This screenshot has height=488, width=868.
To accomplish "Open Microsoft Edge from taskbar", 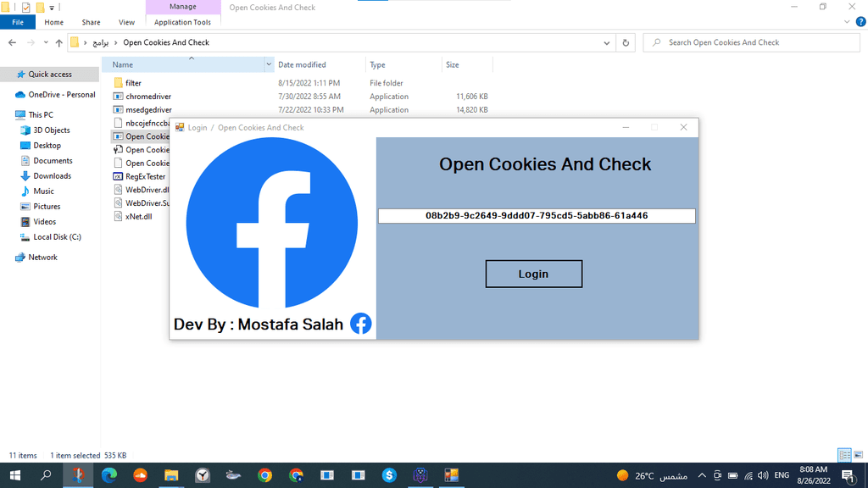I will tap(109, 475).
